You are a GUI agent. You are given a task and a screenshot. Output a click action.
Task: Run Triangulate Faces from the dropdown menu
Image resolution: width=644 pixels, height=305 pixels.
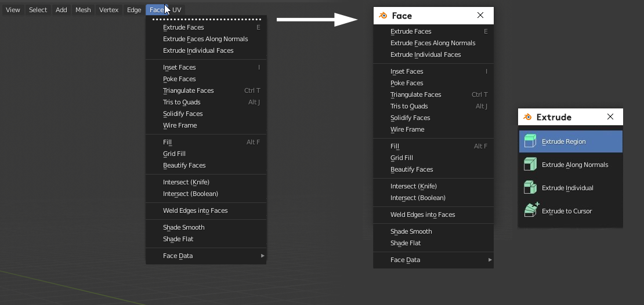coord(206,90)
